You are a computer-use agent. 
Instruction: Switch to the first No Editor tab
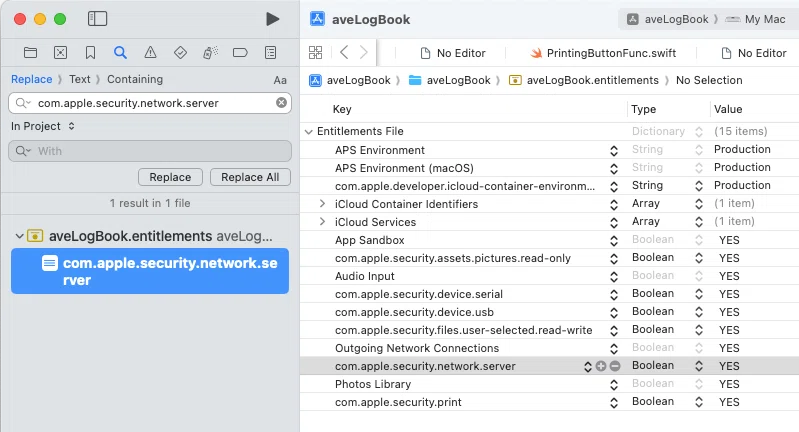[x=452, y=53]
